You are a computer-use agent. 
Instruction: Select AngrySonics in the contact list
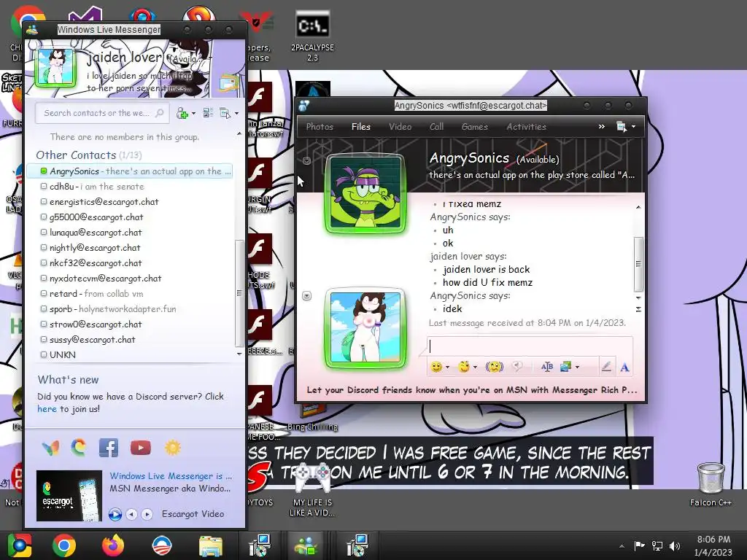(130, 171)
